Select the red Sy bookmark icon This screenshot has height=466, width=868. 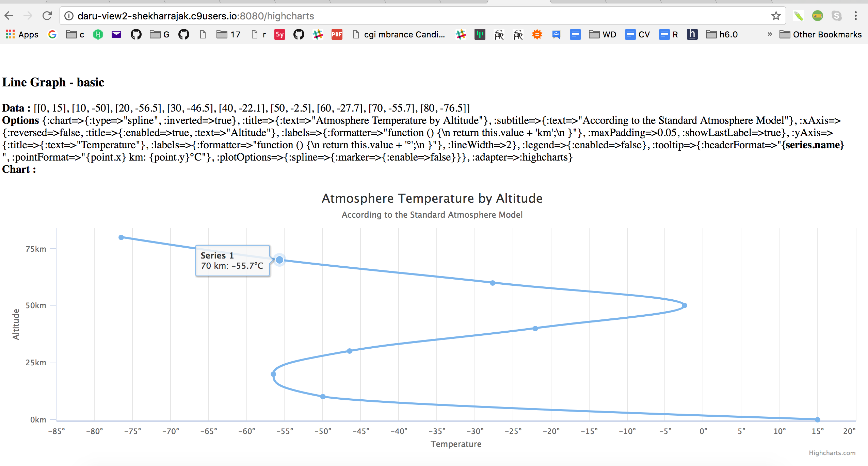(279, 34)
